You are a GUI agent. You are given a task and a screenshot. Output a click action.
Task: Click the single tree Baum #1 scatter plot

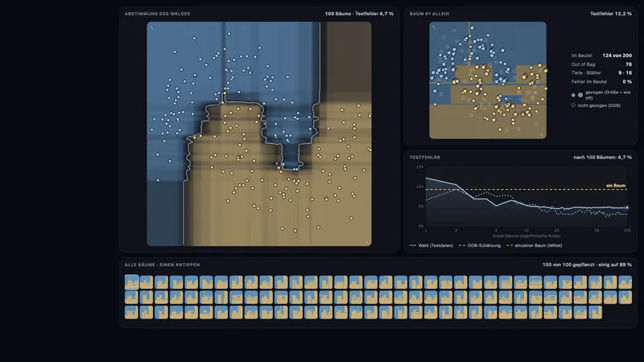coord(488,80)
